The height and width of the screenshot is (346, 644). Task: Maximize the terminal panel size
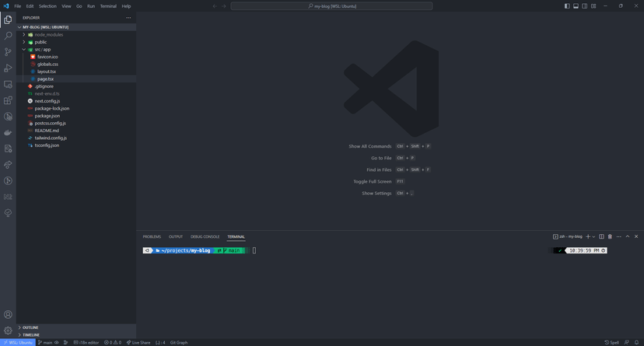click(628, 236)
